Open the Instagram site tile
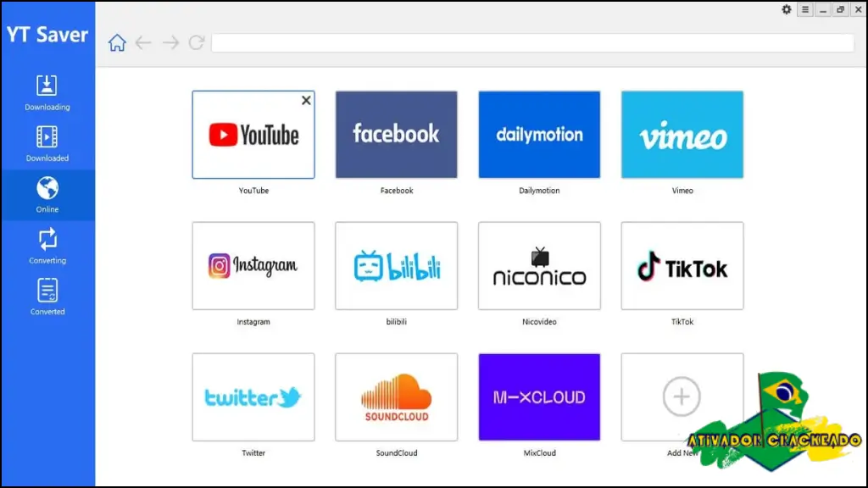 click(253, 266)
